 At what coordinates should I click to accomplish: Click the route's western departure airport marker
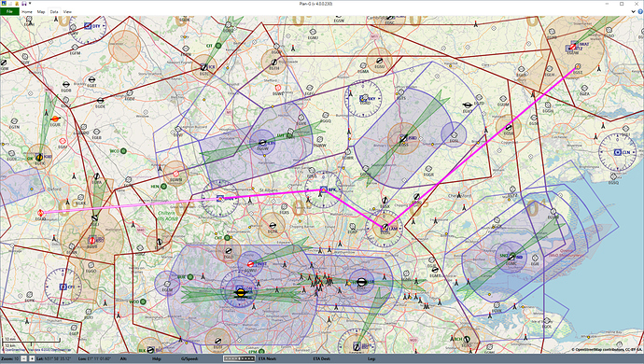[x=40, y=213]
